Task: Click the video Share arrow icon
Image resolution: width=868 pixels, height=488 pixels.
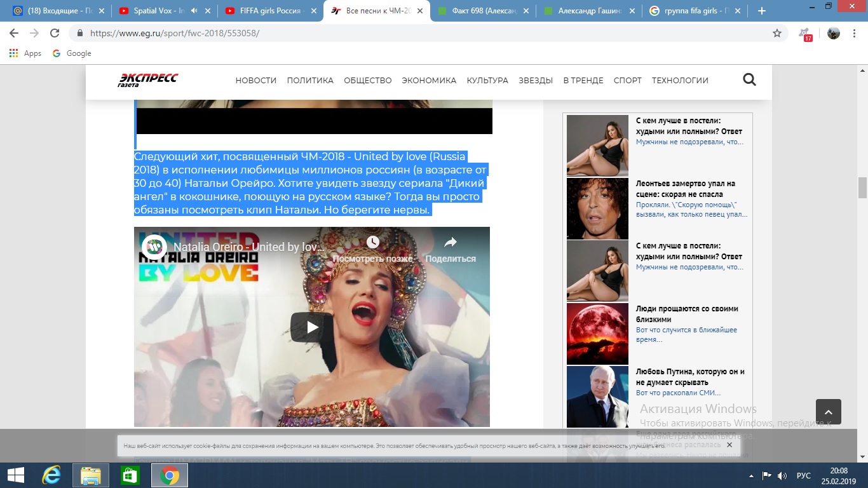Action: coord(451,242)
